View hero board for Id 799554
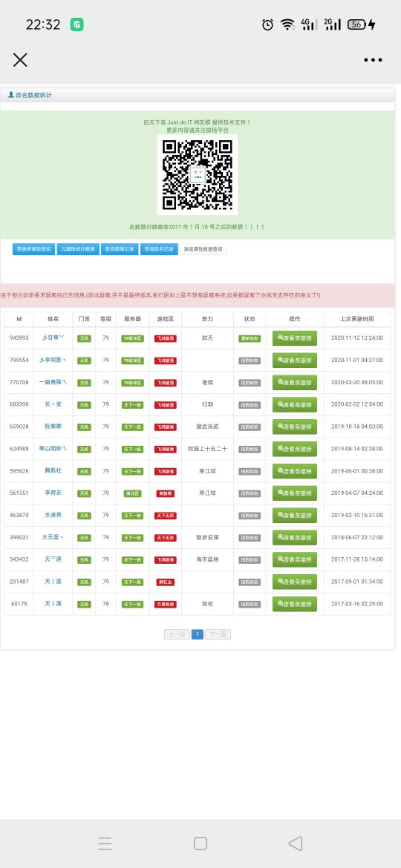The height and width of the screenshot is (868, 401). [x=295, y=361]
